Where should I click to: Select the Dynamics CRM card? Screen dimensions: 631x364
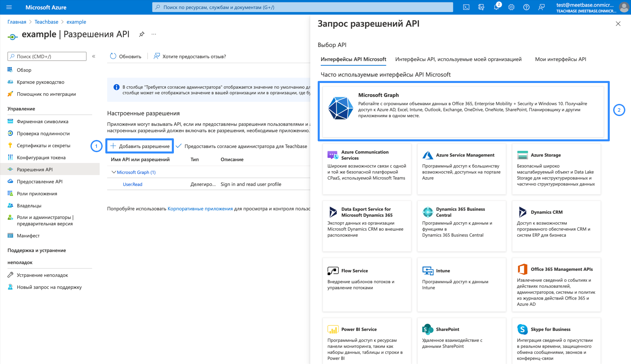556,226
